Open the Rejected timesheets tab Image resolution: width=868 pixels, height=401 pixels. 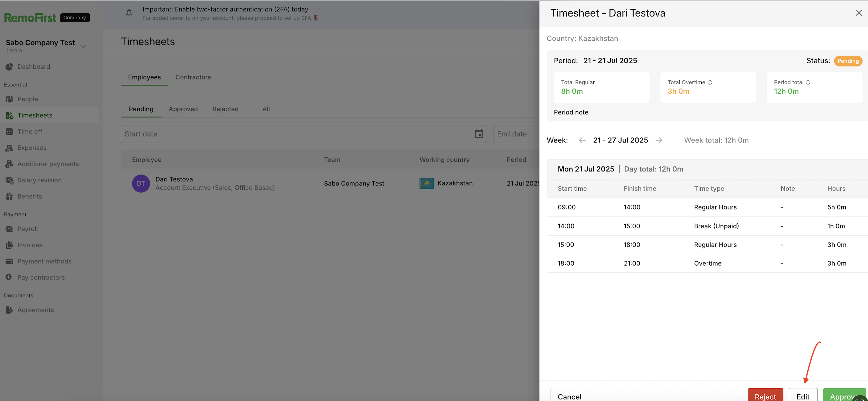pyautogui.click(x=225, y=109)
